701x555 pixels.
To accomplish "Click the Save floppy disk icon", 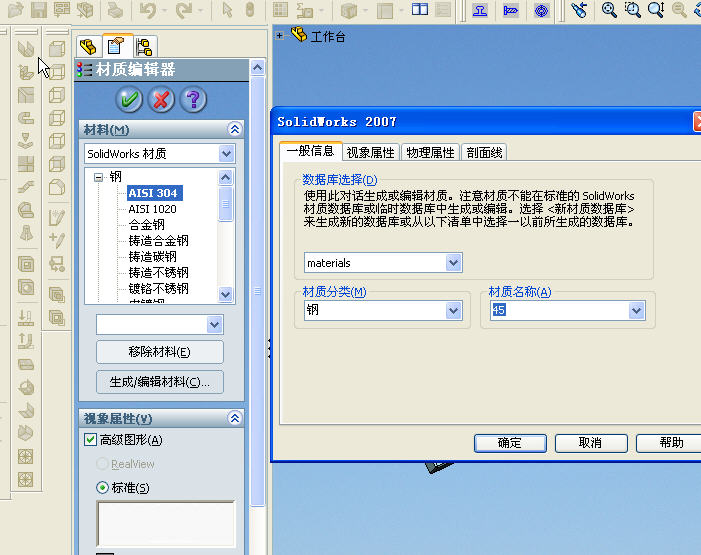I will point(39,10).
